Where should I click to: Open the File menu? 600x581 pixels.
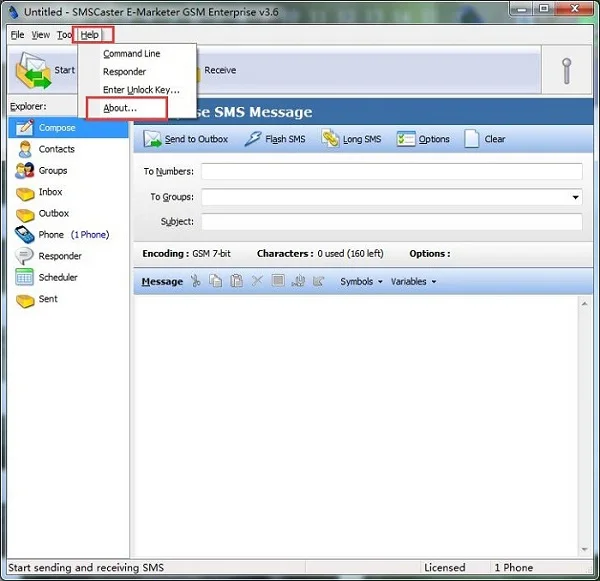pyautogui.click(x=17, y=34)
